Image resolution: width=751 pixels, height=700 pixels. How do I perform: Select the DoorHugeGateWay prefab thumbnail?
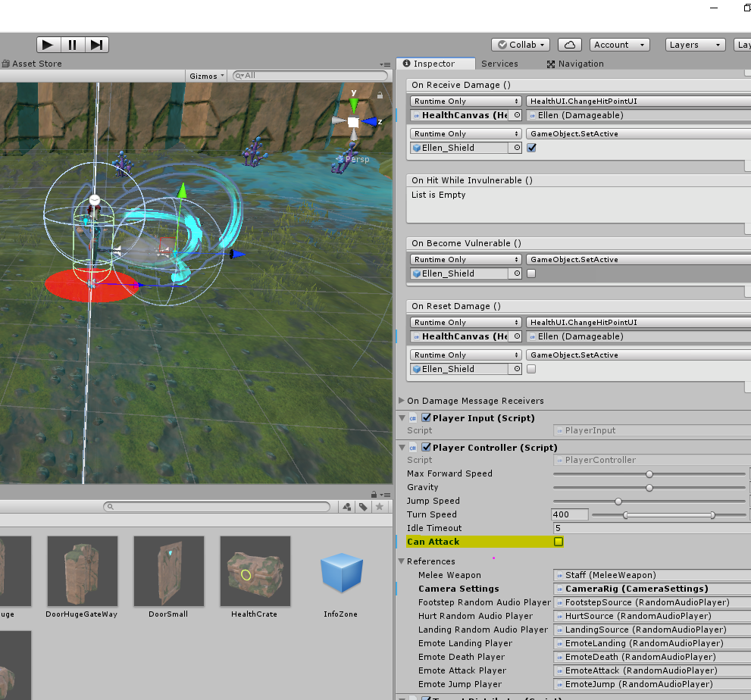point(83,571)
